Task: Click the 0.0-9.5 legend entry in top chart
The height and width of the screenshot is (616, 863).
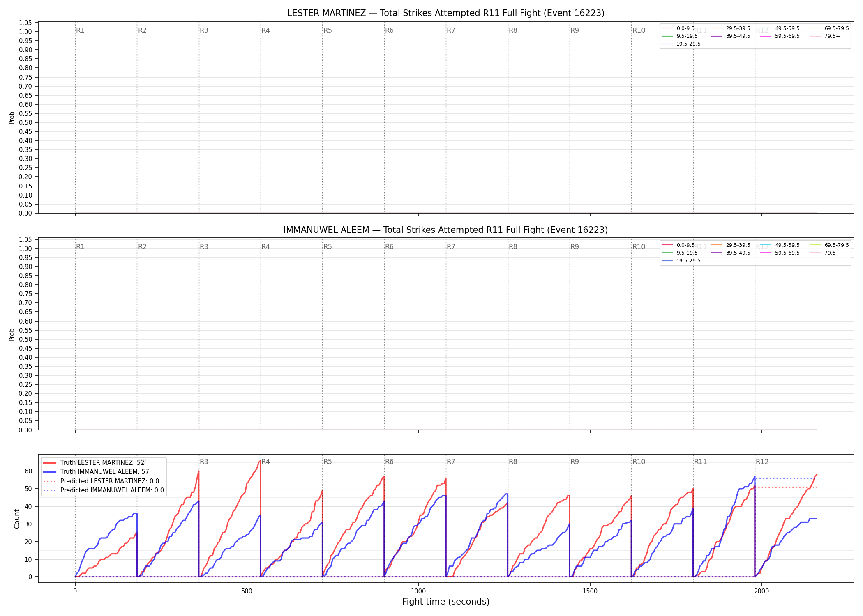Action: 678,28
